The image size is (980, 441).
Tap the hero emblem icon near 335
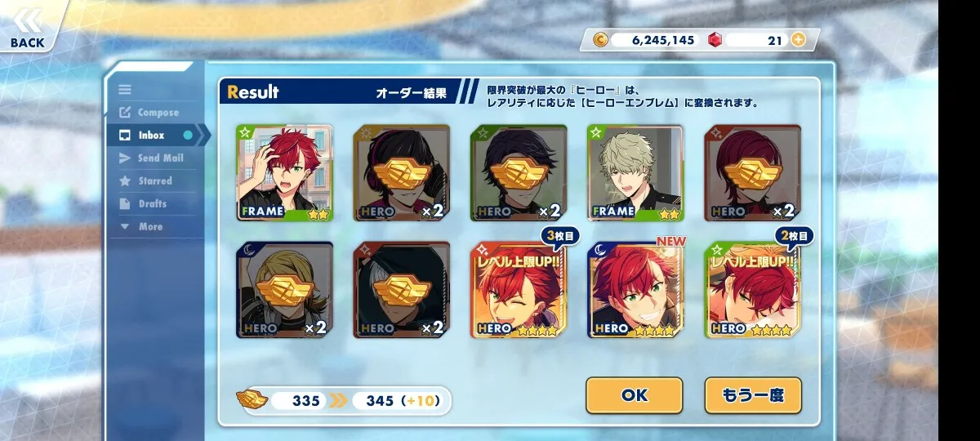click(x=252, y=400)
